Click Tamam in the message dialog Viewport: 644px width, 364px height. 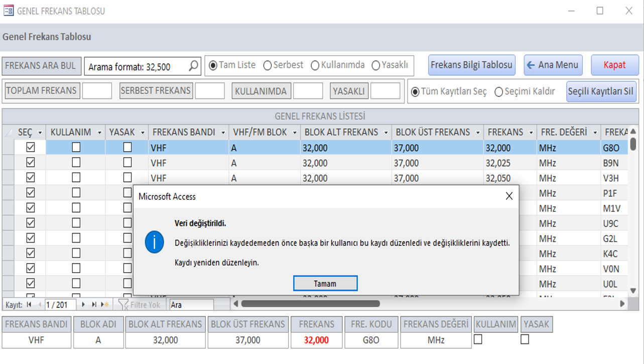pyautogui.click(x=325, y=283)
